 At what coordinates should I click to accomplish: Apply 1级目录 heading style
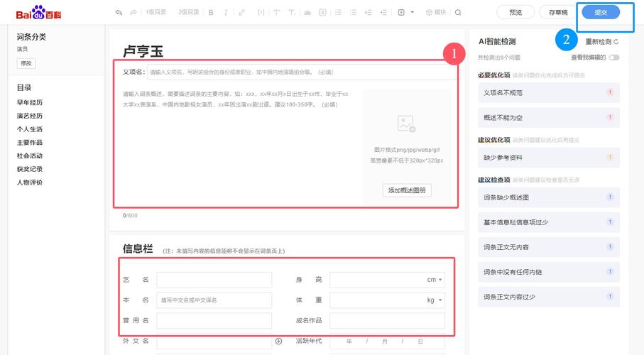[x=156, y=12]
